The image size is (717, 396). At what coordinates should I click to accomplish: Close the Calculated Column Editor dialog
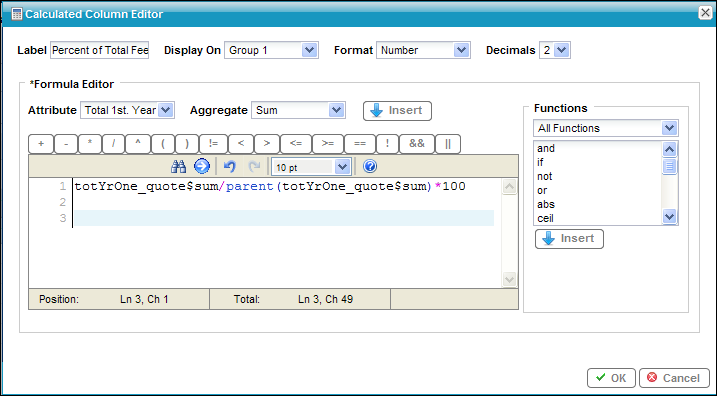coord(705,13)
